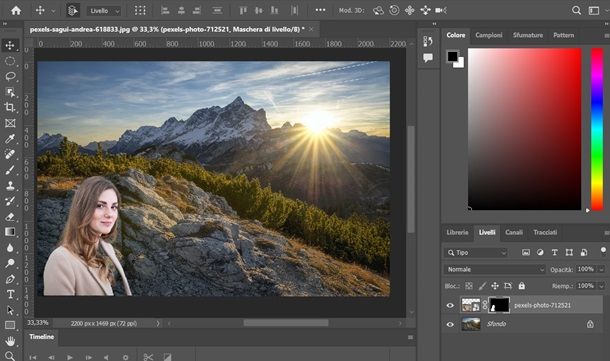Open the Comments panel icon
Viewport: 610px width, 361px height.
pyautogui.click(x=428, y=58)
